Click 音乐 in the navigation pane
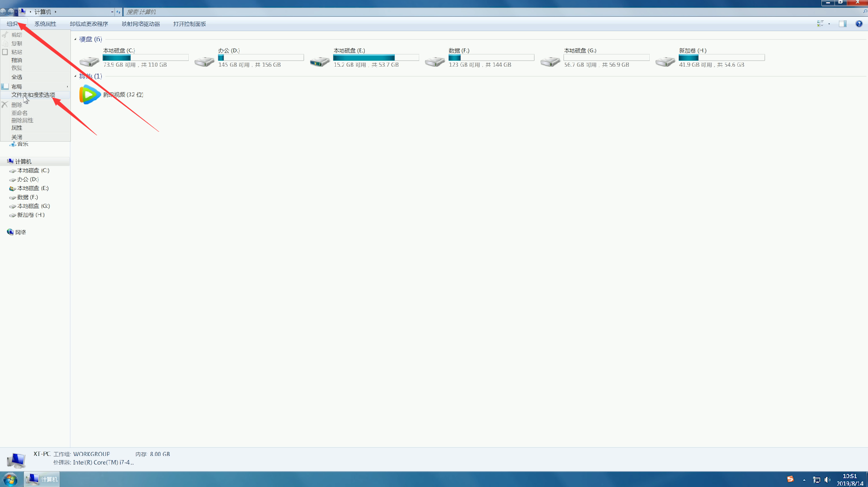The image size is (868, 487). (19, 144)
